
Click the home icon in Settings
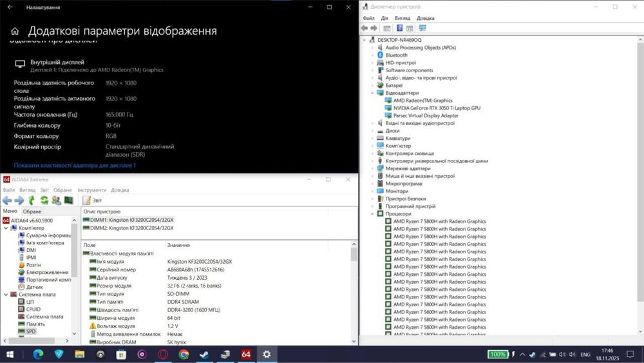point(15,31)
